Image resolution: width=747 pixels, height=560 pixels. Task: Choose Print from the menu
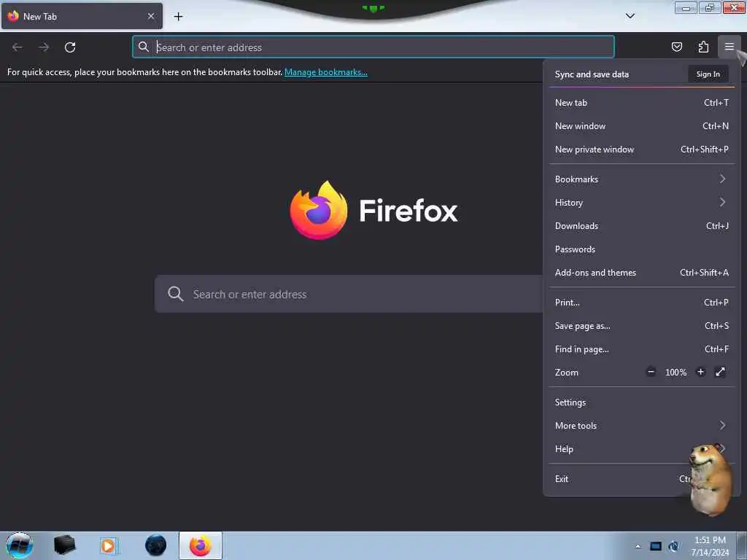tap(642, 303)
